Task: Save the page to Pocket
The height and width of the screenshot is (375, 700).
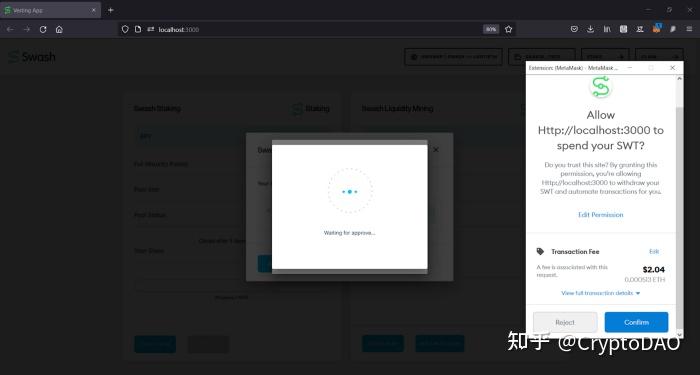Action: coord(574,29)
